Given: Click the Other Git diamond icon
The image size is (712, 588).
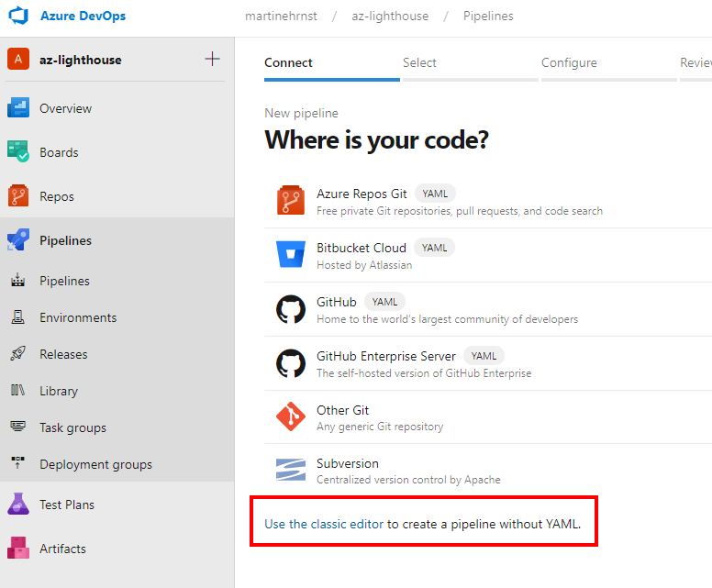Looking at the screenshot, I should click(x=291, y=416).
